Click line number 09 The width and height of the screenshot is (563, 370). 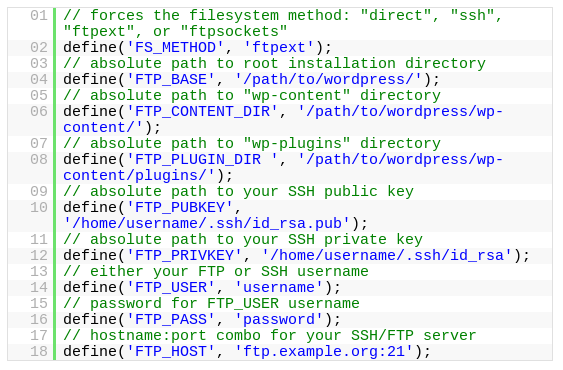39,191
